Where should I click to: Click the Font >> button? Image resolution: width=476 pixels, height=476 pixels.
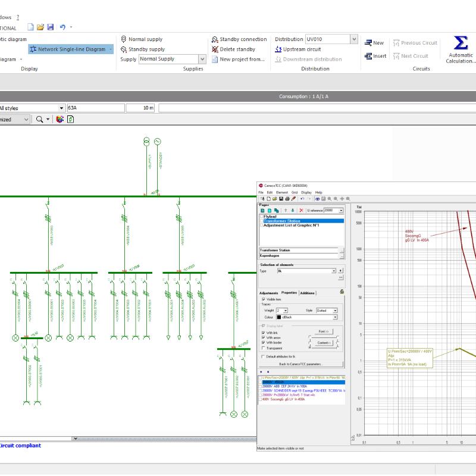[x=323, y=331]
